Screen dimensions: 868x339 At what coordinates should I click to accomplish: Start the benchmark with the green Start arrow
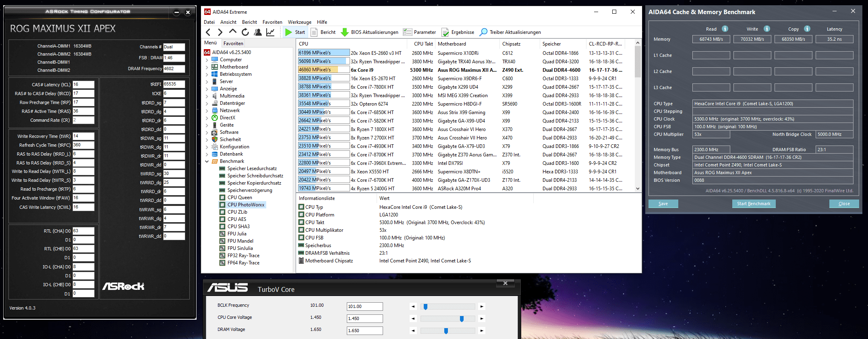coord(295,32)
